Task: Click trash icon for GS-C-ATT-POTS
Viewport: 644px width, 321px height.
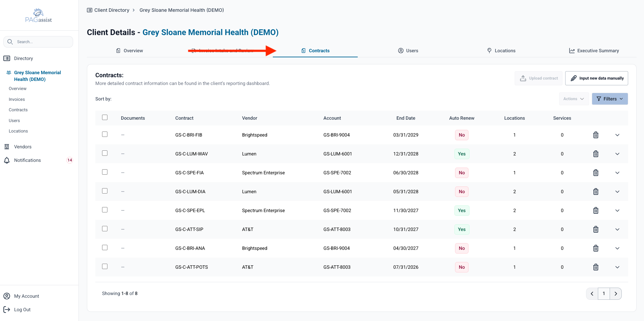Action: (x=595, y=267)
